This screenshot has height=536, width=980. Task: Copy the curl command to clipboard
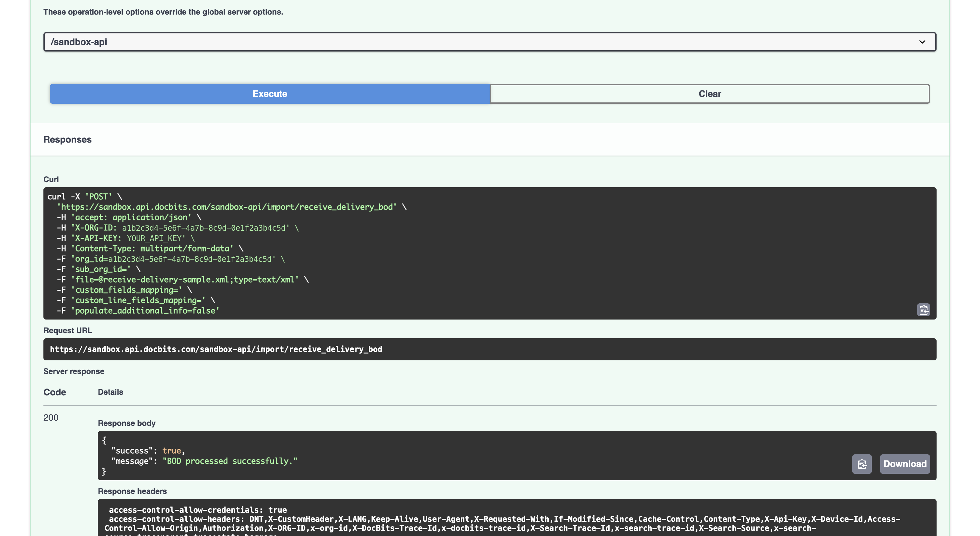[923, 310]
